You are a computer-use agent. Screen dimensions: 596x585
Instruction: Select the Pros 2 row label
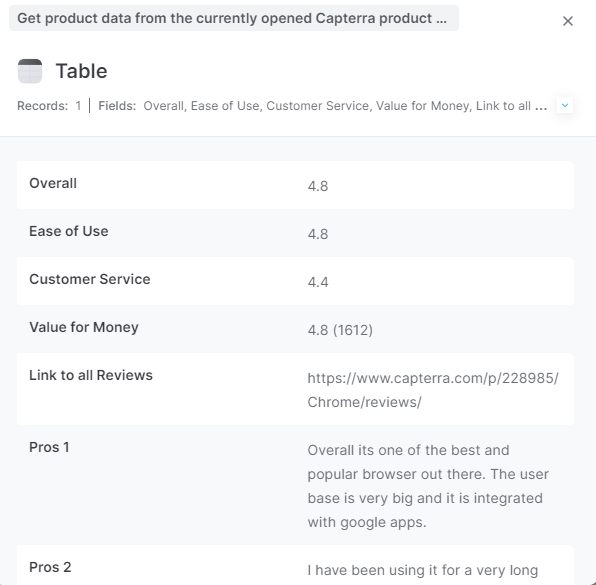50,567
